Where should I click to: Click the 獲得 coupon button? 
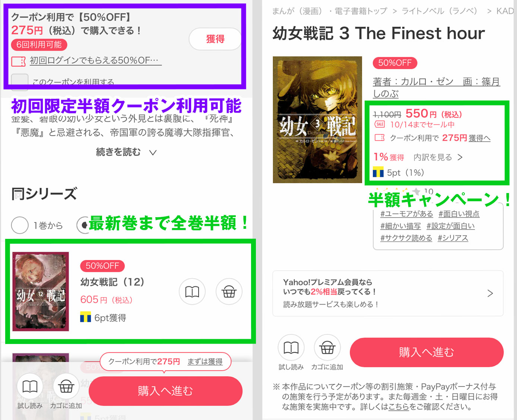[x=215, y=39]
